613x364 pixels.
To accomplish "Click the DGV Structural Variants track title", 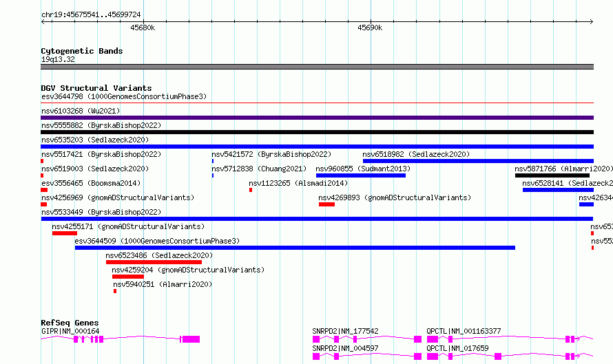I will point(96,88).
